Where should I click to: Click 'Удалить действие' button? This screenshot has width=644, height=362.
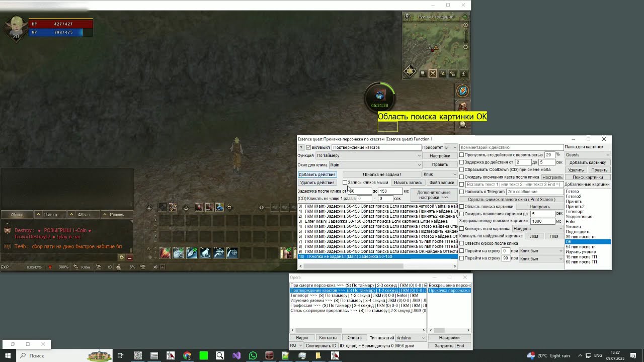317,183
